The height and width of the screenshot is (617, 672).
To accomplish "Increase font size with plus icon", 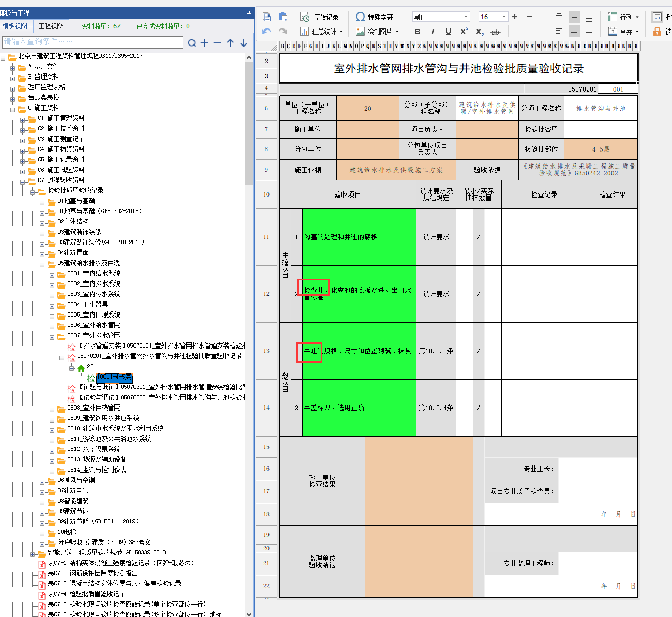I will [x=515, y=17].
